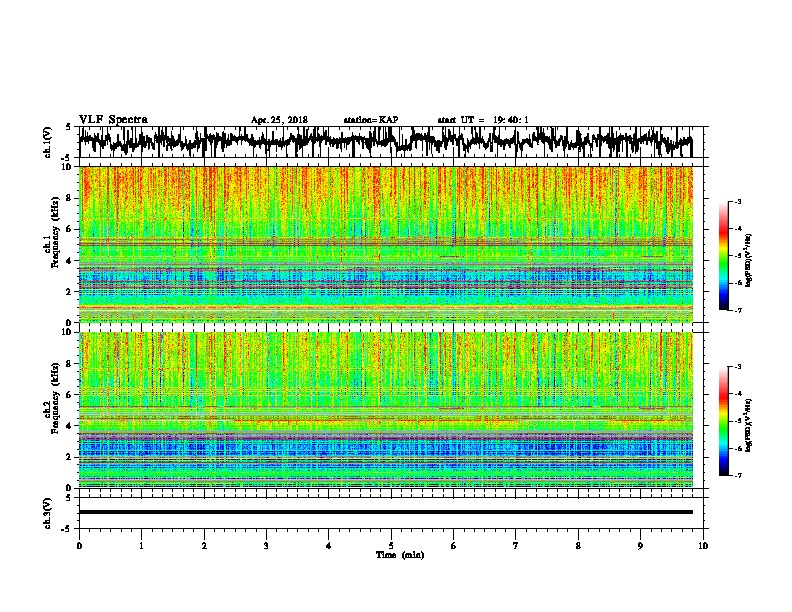Click the ch.1 Frequency (kHz) axis label
The width and height of the screenshot is (792, 612).
(52, 232)
